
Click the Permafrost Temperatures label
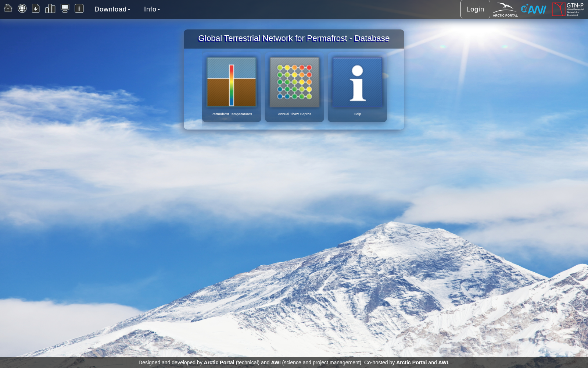coord(232,114)
